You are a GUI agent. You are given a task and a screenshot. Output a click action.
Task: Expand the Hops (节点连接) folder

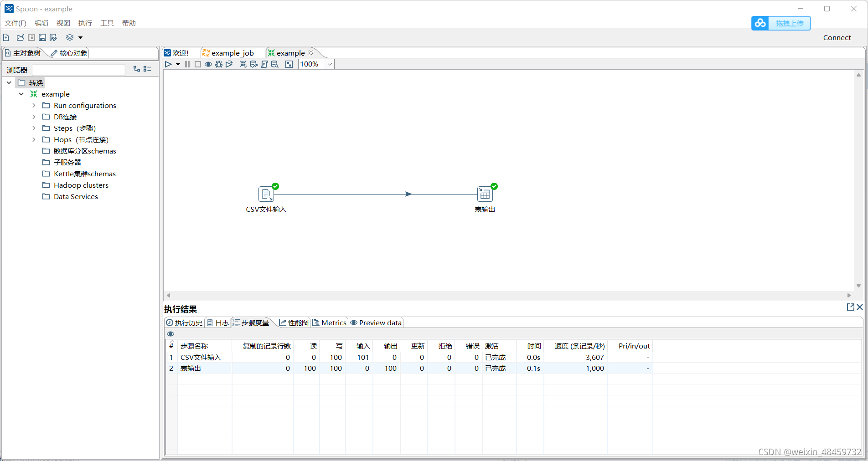coord(34,139)
